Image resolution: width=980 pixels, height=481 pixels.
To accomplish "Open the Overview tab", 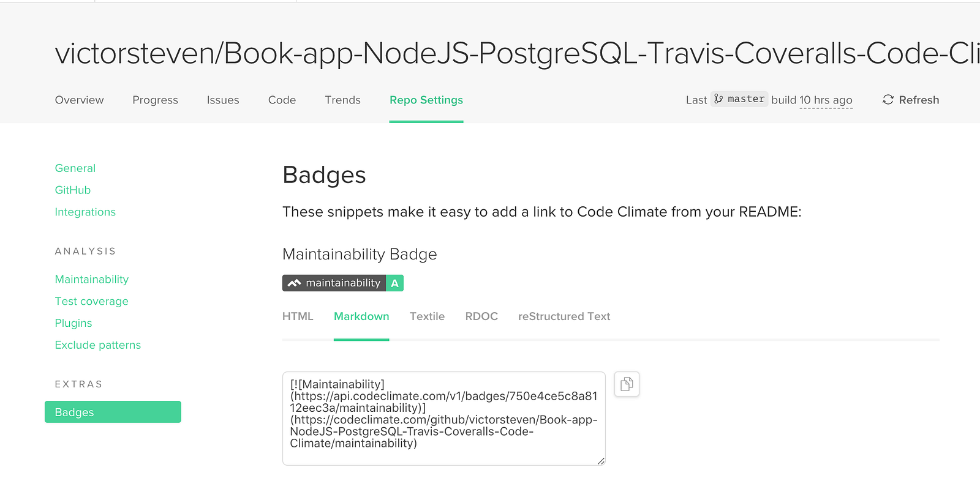I will [79, 100].
